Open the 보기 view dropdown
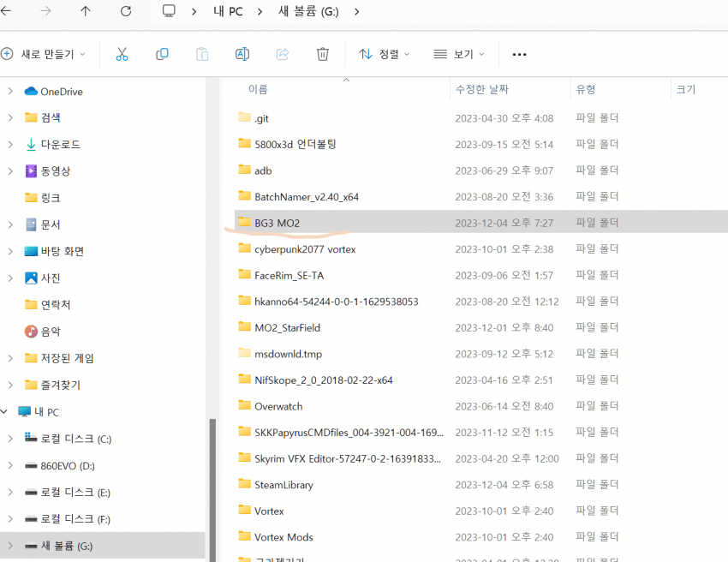This screenshot has width=728, height=562. pyautogui.click(x=459, y=54)
